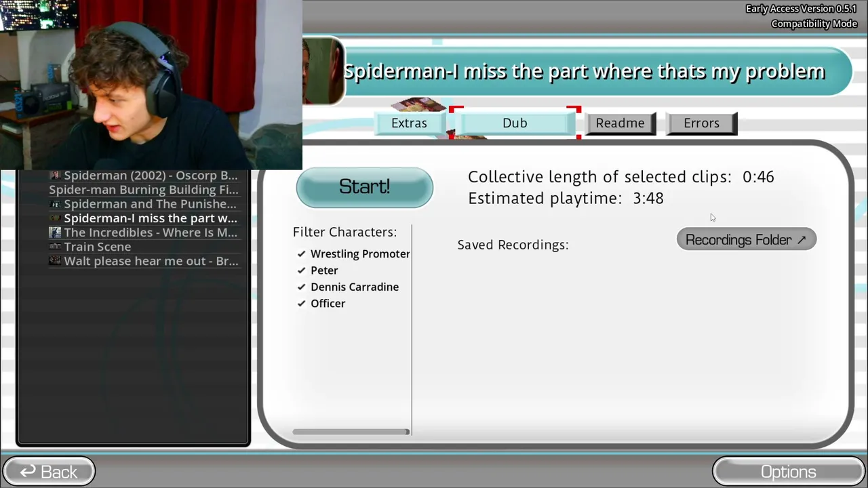Choose "Spider-man Burning Building Fi..." in list

tap(144, 190)
